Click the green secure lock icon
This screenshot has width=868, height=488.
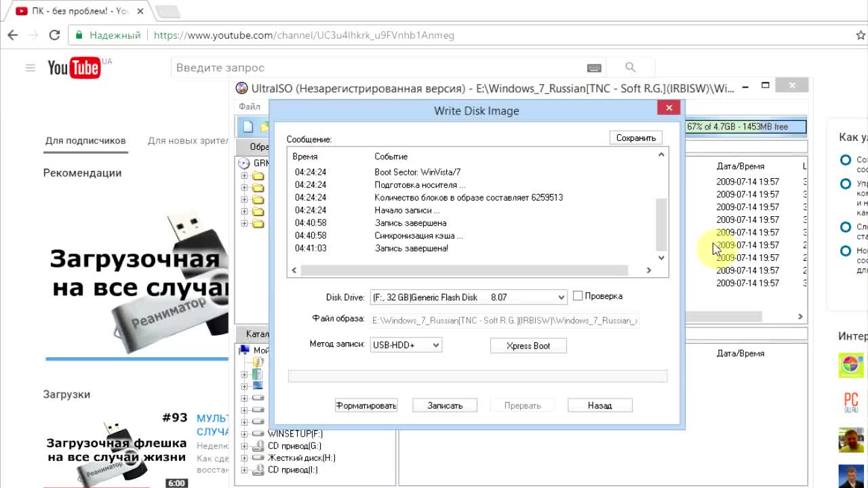click(x=79, y=35)
